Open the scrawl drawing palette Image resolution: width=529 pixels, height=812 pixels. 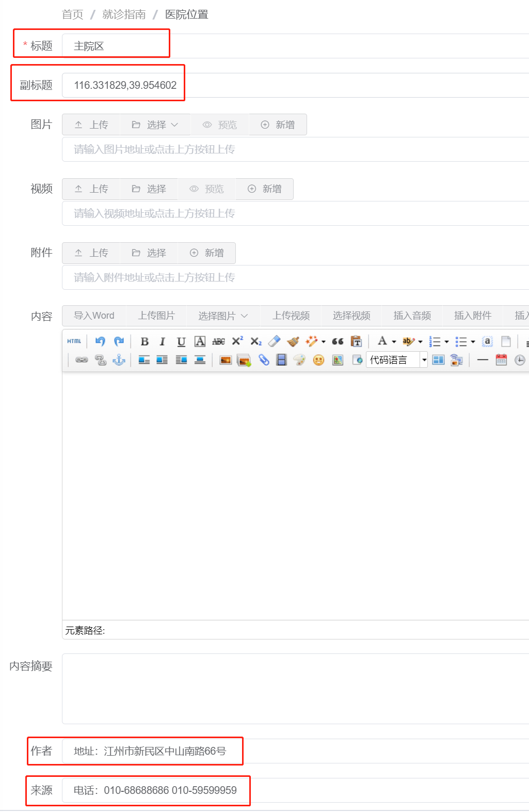tap(300, 360)
